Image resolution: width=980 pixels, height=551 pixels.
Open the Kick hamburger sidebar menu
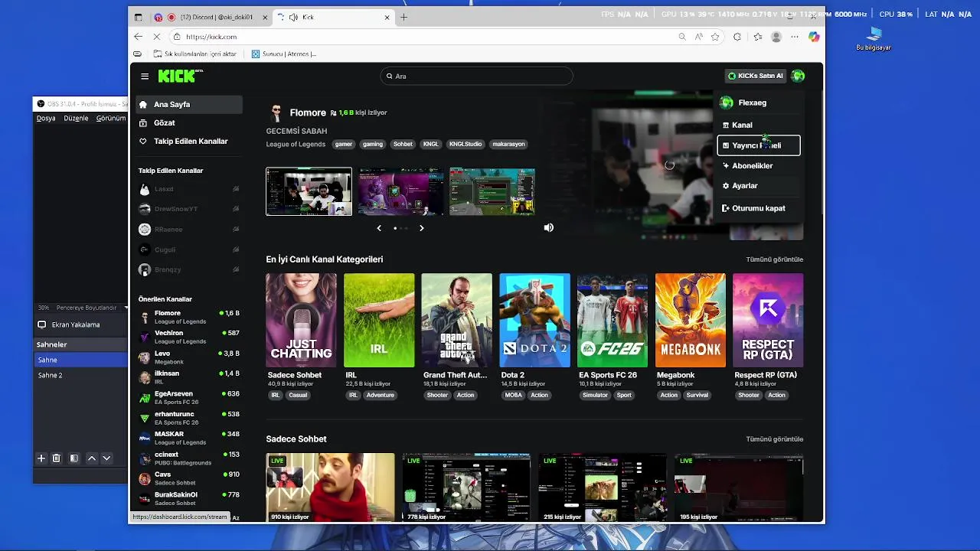145,76
